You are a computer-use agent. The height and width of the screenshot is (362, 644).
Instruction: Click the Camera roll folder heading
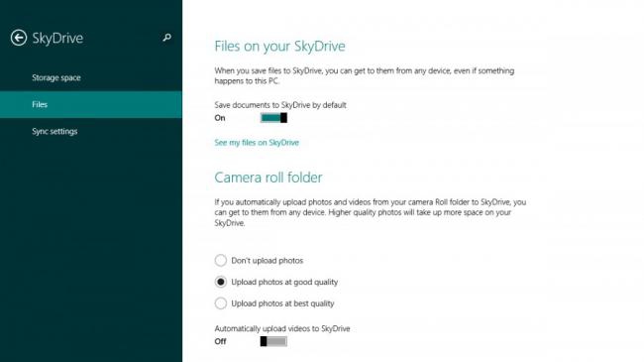(268, 178)
